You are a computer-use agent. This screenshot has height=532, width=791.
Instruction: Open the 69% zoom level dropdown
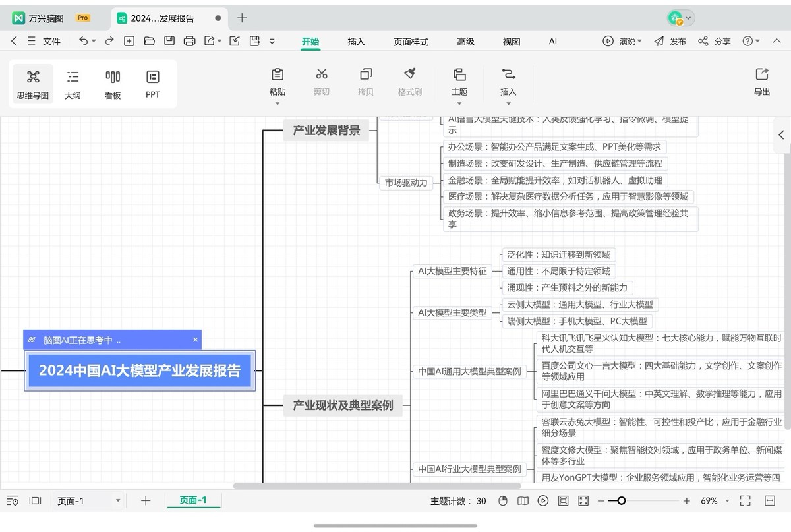click(x=727, y=501)
